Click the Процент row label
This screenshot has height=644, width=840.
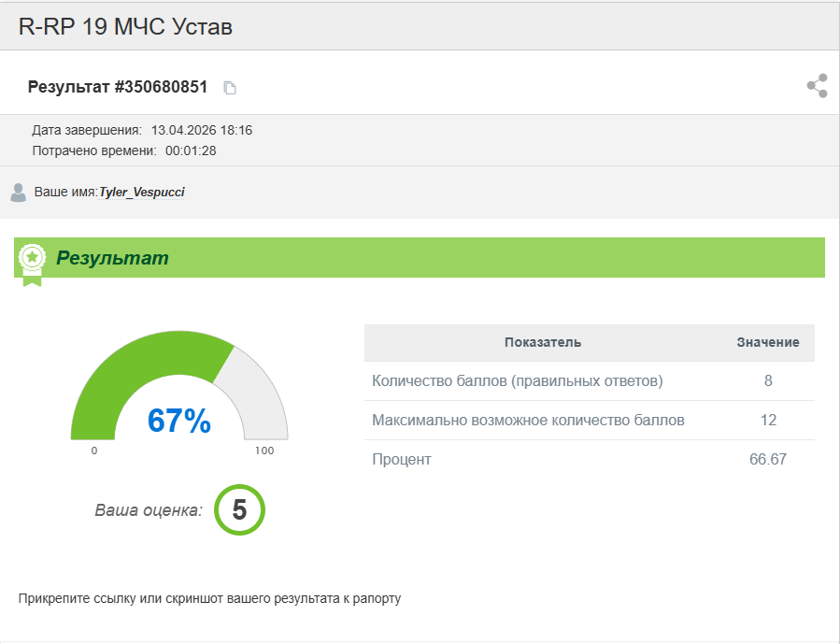pos(402,460)
